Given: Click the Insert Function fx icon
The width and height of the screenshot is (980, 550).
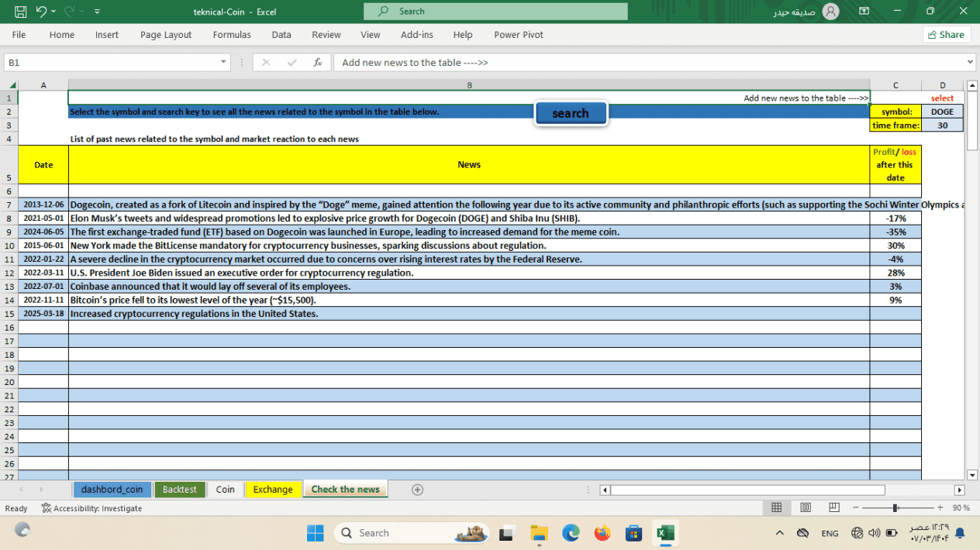Looking at the screenshot, I should (x=318, y=63).
